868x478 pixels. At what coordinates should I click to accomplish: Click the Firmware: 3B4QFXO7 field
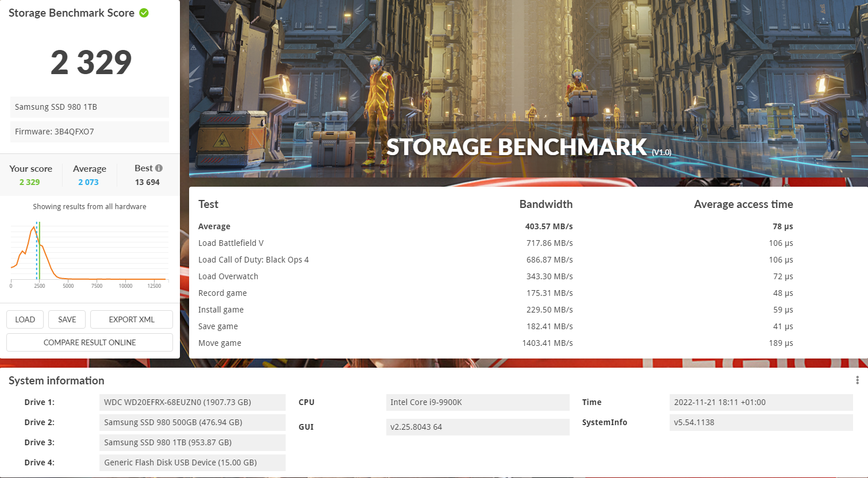[x=90, y=132]
